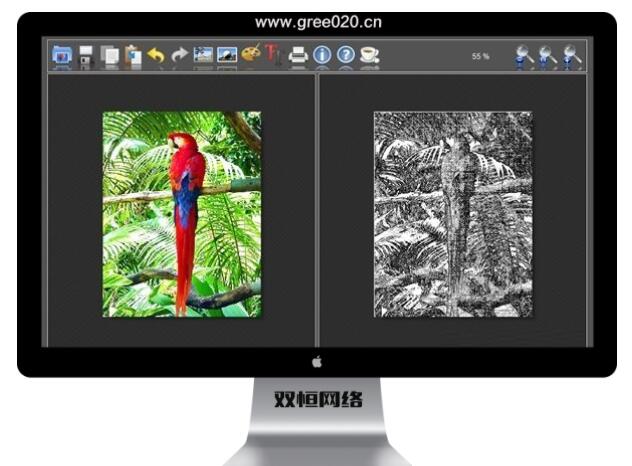Click the save floppy disk icon
The height and width of the screenshot is (466, 632).
pyautogui.click(x=86, y=56)
